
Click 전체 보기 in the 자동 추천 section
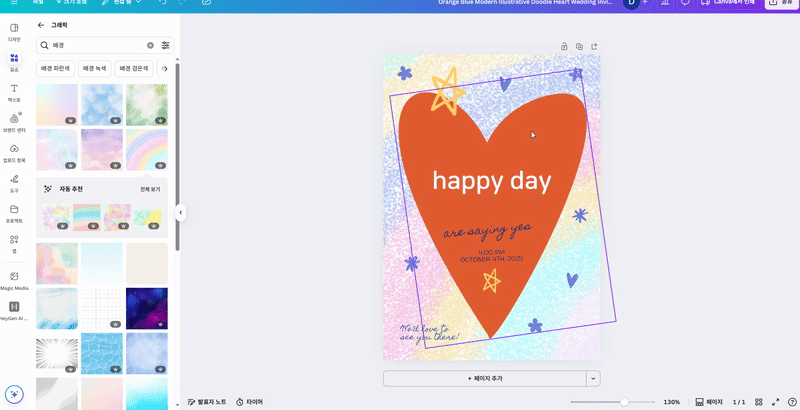[x=150, y=189]
